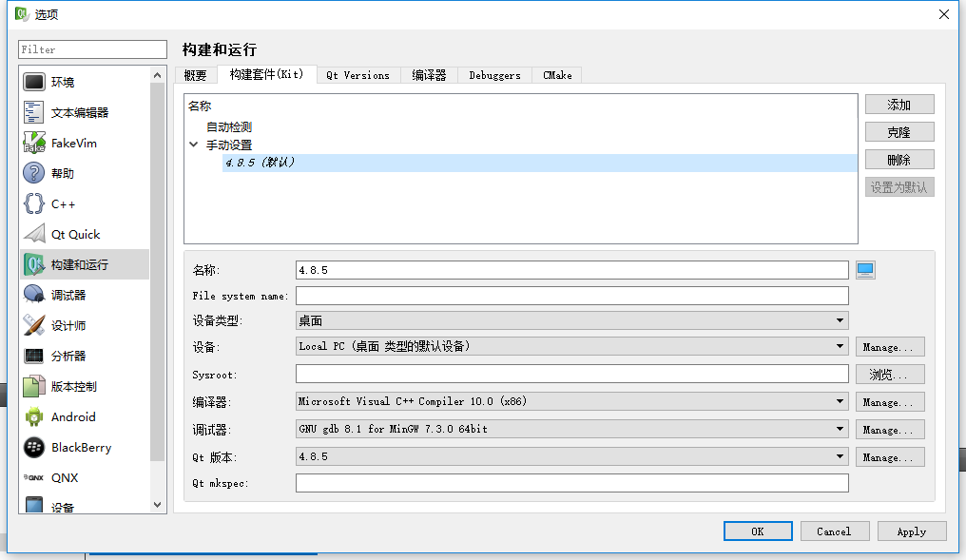Click inside the Filter search field
Image resolution: width=966 pixels, height=560 pixels.
coord(91,48)
